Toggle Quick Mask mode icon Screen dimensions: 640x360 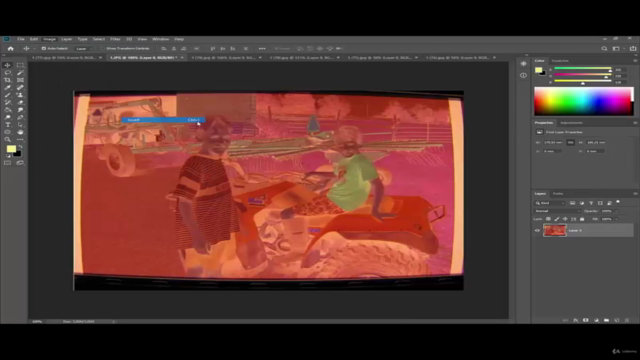[x=7, y=163]
